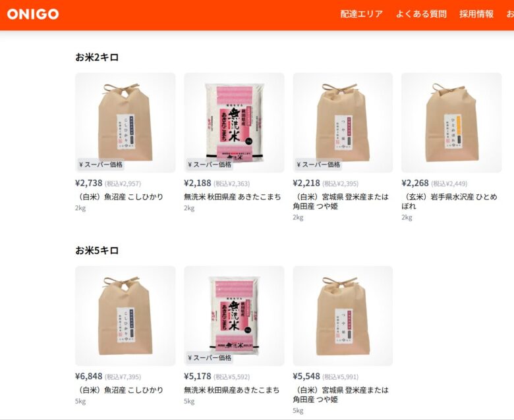The width and height of the screenshot is (514, 420).
Task: Open the 2kg 玄米ひとめぼれ product image
Action: 451,122
